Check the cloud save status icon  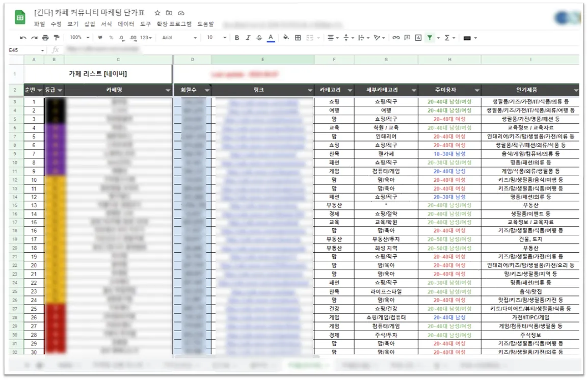point(181,13)
